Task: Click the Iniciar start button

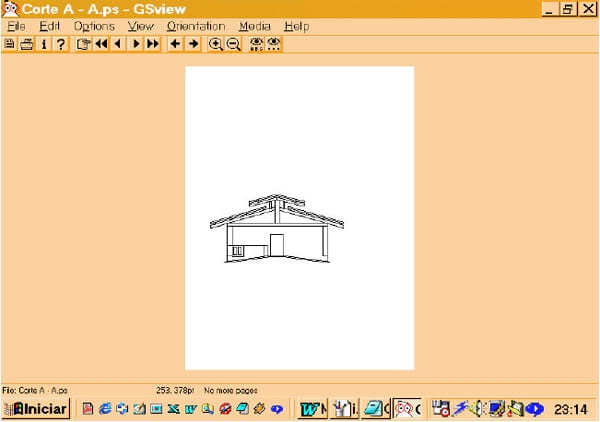Action: [36, 409]
